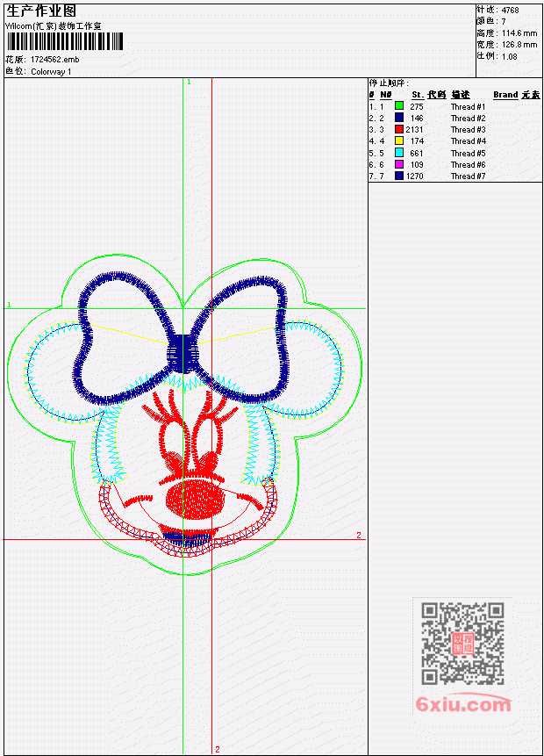Click the 'St.' column header

coord(418,95)
